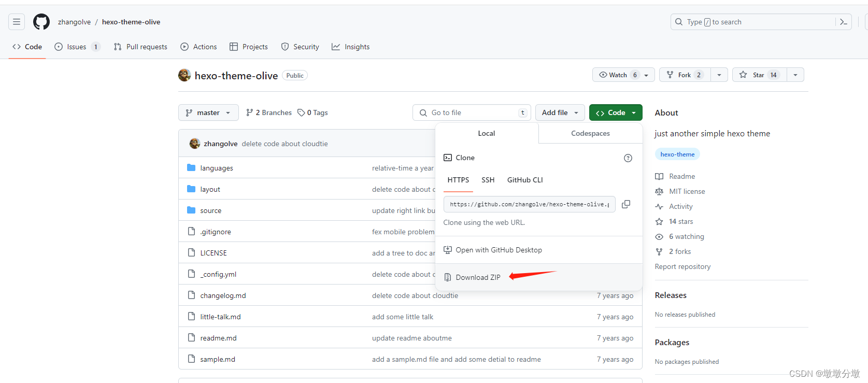
Task: Collapse the green Code dropdown
Action: click(616, 112)
